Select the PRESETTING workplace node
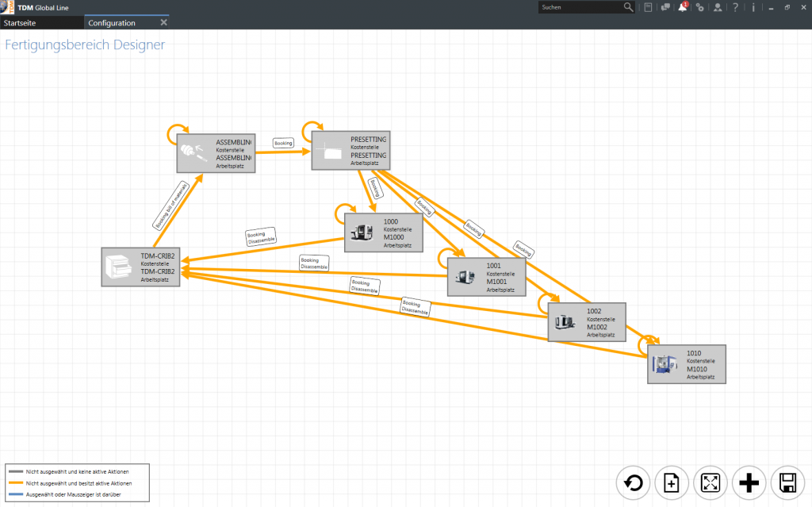 [x=350, y=150]
